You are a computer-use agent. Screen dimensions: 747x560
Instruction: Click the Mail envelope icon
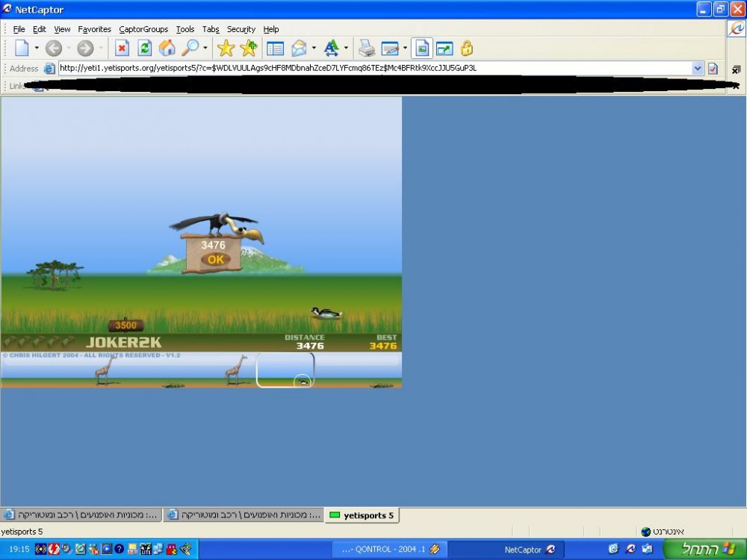coord(299,48)
